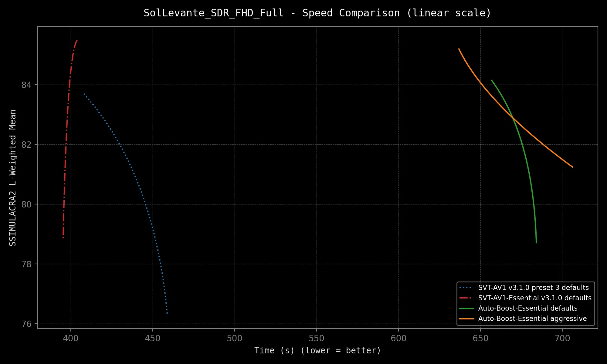Click the 84 tick label on y-axis
The image size is (607, 364).
26,85
